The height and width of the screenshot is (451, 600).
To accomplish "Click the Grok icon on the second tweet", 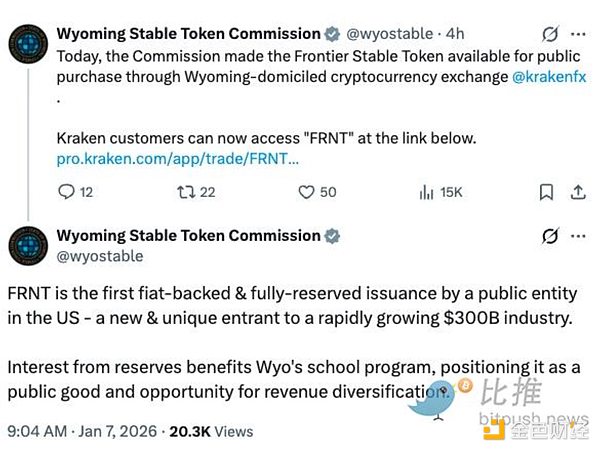I will pyautogui.click(x=548, y=237).
